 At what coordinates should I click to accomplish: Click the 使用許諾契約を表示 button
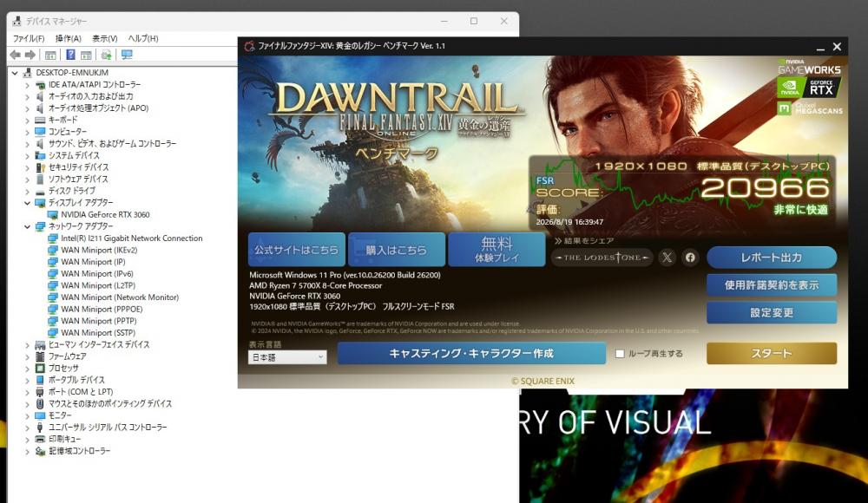771,285
